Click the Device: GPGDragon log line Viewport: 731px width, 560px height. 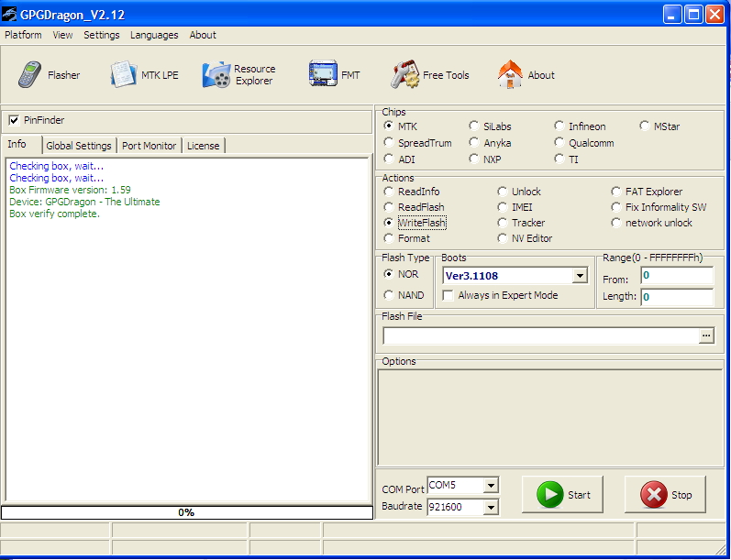[x=84, y=202]
